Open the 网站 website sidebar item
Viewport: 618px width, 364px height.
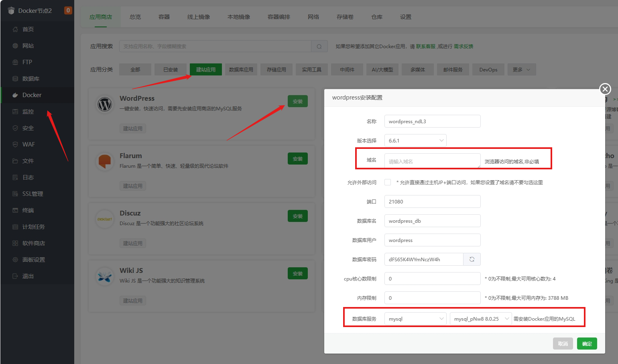tap(37, 46)
